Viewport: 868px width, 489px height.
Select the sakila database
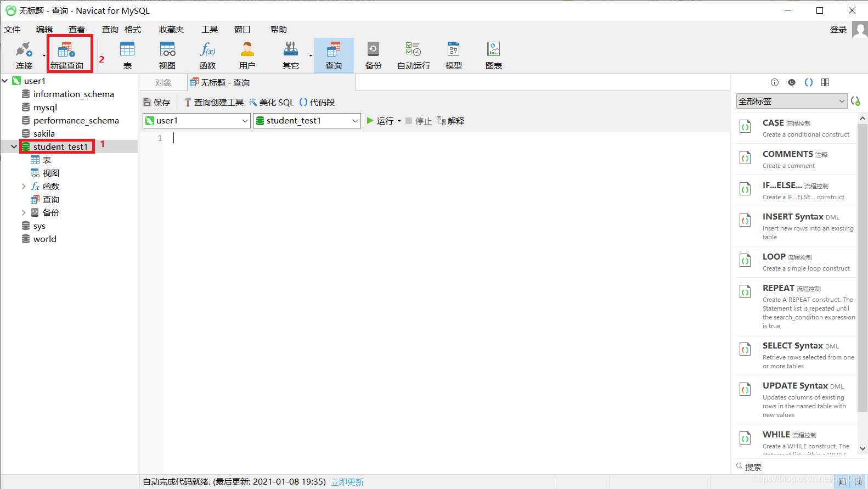tap(44, 133)
